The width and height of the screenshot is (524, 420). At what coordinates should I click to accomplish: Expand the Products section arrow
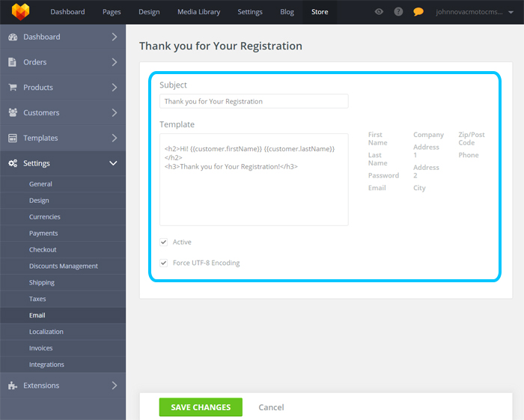115,88
